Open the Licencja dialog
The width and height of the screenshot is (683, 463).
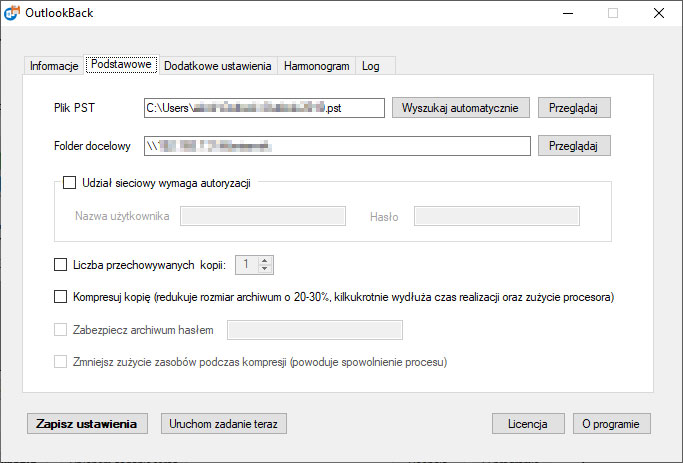click(x=528, y=424)
